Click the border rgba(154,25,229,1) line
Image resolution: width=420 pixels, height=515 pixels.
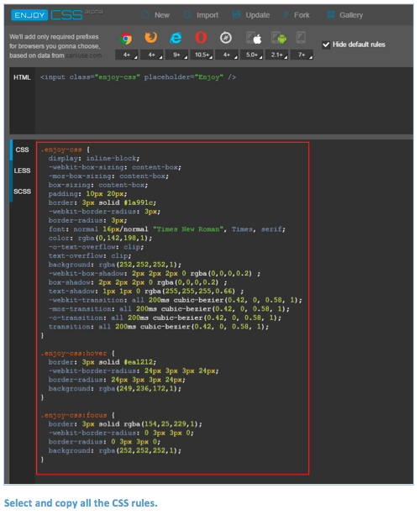click(x=125, y=424)
